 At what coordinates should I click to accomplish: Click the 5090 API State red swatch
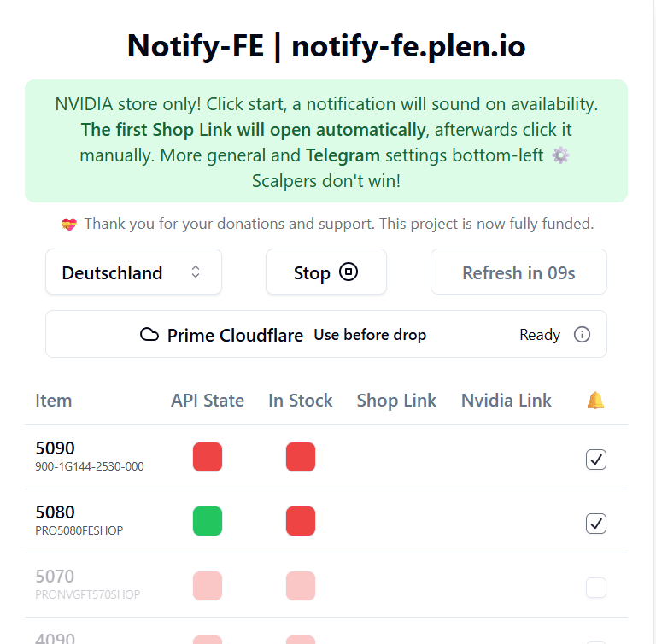click(208, 457)
